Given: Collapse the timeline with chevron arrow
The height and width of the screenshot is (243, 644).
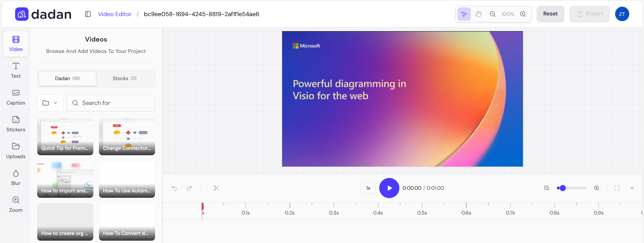Looking at the screenshot, I should click(632, 188).
